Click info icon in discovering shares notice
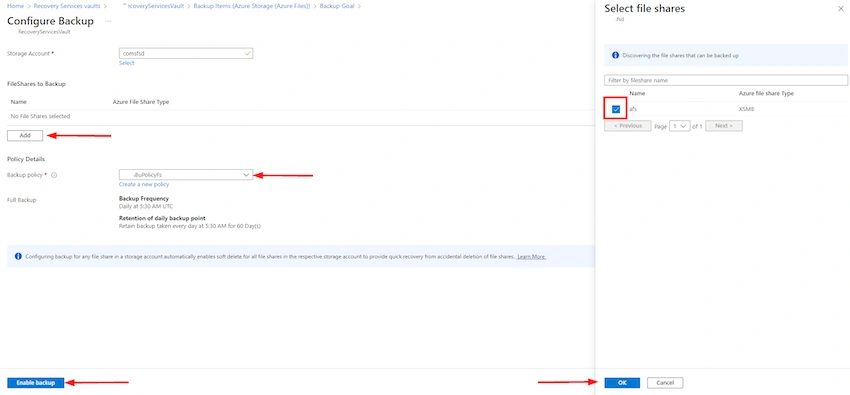 point(615,55)
